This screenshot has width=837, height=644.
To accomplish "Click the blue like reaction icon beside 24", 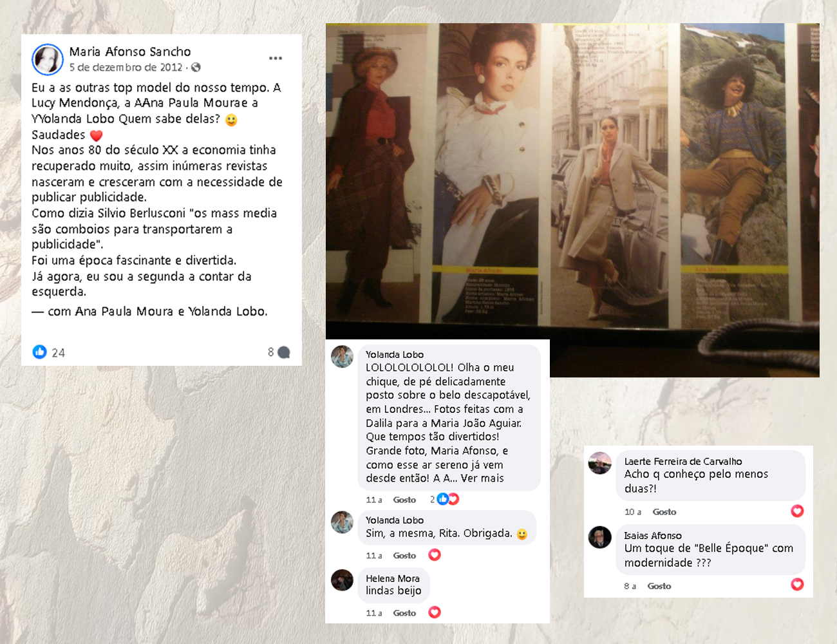I will (x=40, y=352).
